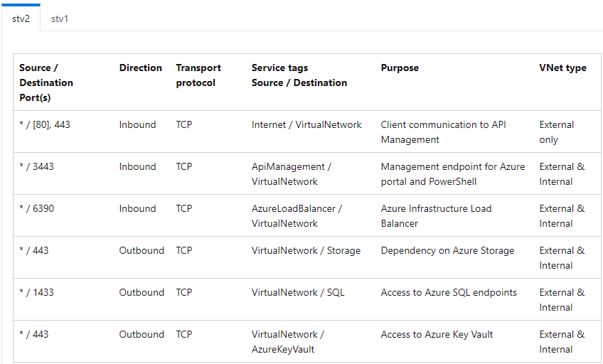Select the stv2 tab
603x364 pixels.
(x=21, y=18)
